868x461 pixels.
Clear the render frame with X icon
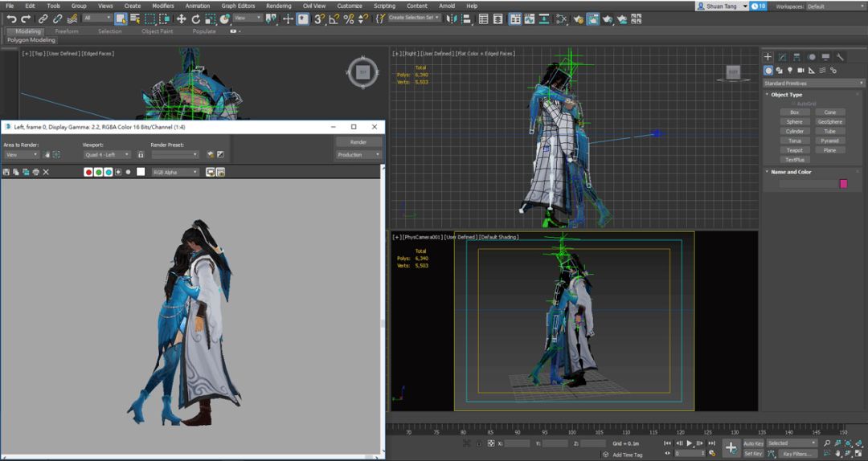(x=46, y=172)
